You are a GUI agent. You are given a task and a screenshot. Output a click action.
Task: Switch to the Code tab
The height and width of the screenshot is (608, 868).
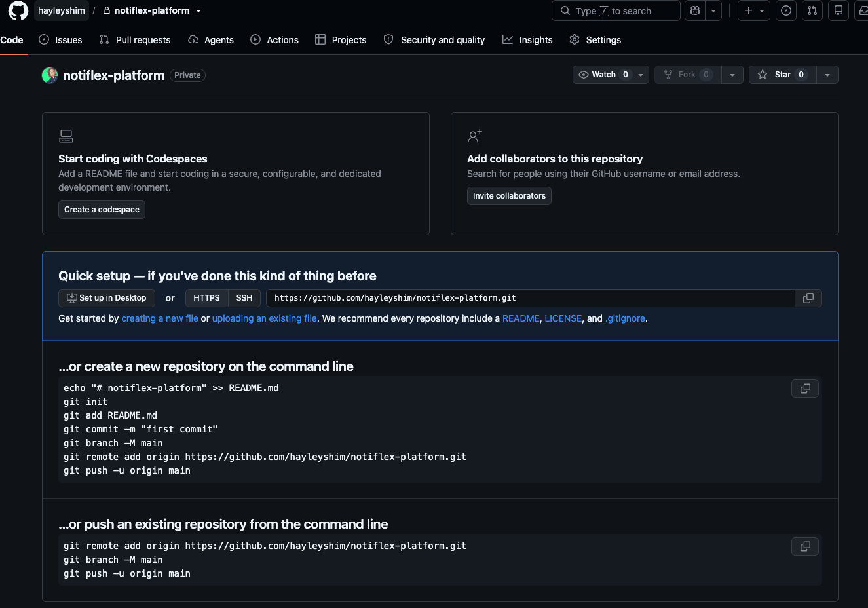click(12, 40)
